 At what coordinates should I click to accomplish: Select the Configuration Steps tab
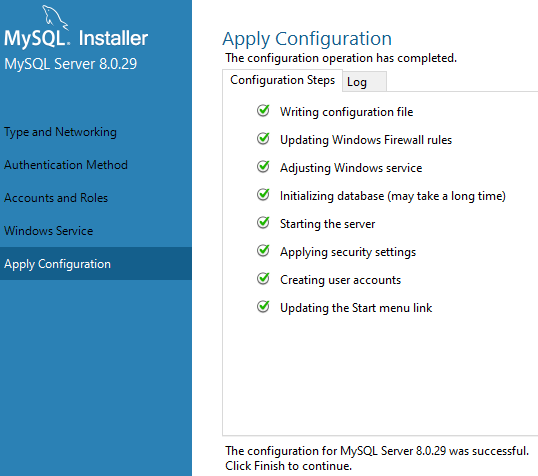(x=282, y=80)
